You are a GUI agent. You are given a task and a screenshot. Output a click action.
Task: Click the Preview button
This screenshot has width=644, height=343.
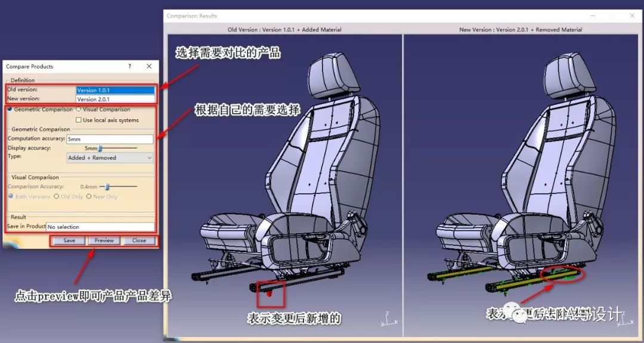[104, 240]
